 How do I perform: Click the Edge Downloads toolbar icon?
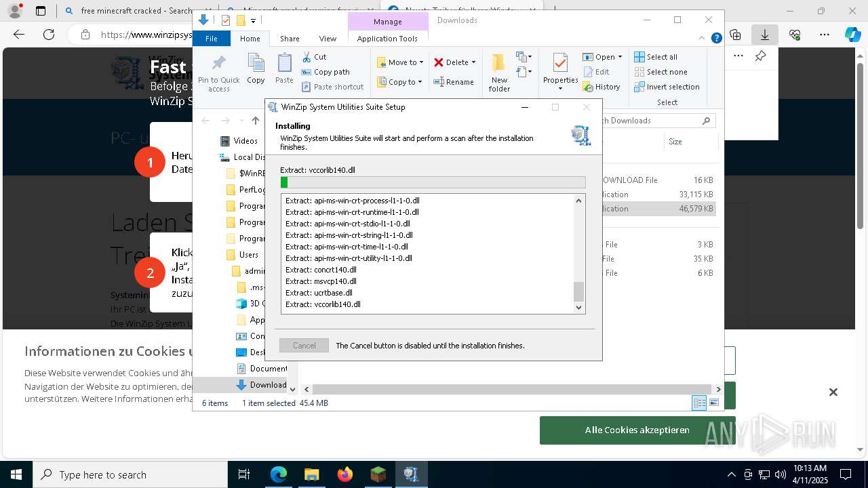[x=765, y=35]
